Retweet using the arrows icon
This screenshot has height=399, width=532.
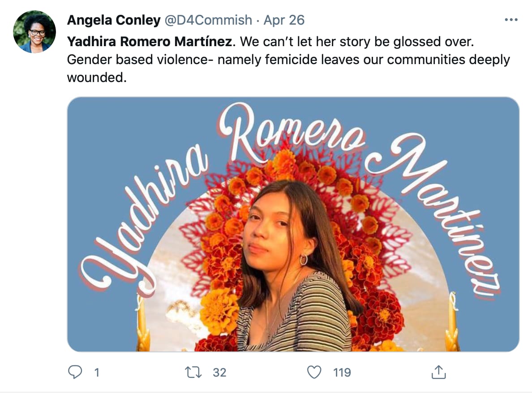(193, 372)
